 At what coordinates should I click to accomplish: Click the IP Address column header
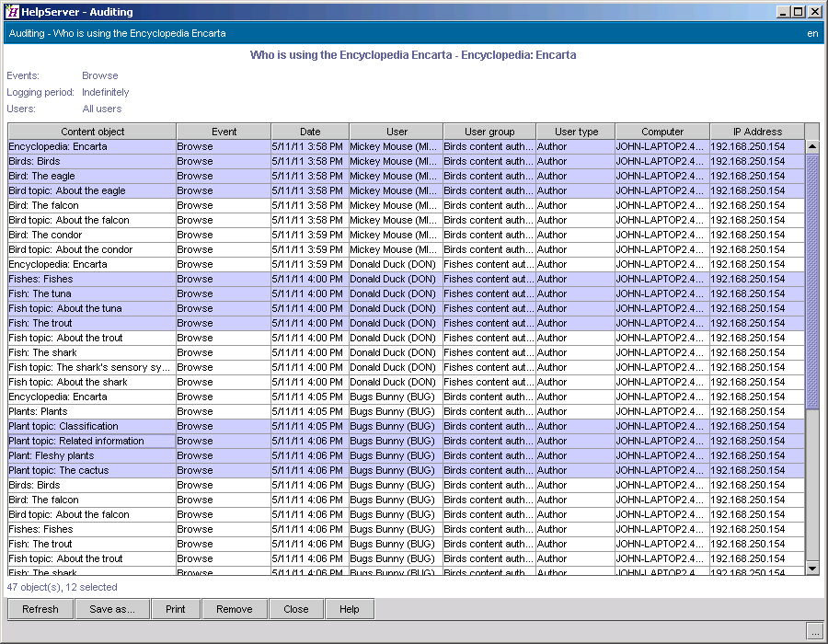[757, 132]
